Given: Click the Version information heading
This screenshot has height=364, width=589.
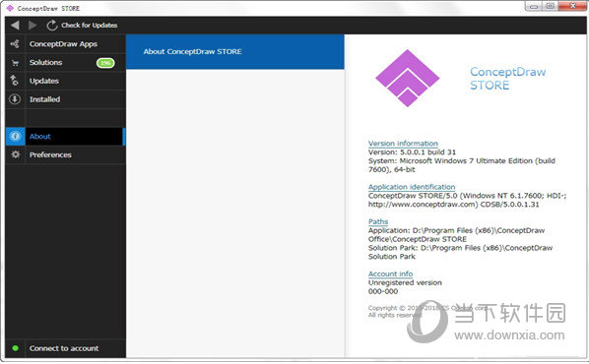Looking at the screenshot, I should (403, 144).
